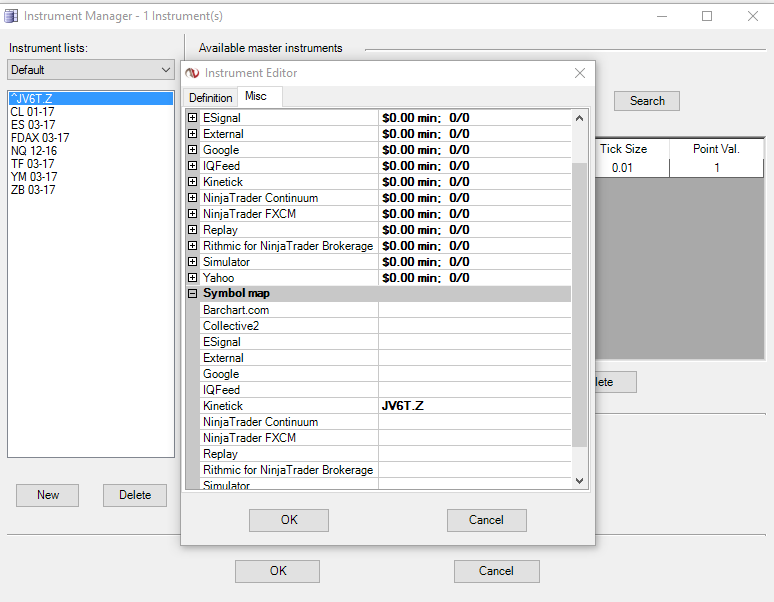The image size is (774, 602).
Task: Click the New button under instrument list
Action: 47,495
